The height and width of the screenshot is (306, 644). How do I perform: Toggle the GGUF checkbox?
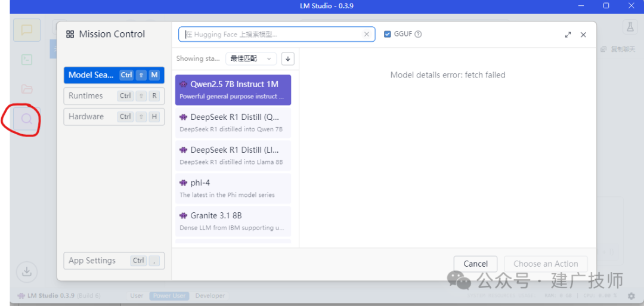point(388,34)
